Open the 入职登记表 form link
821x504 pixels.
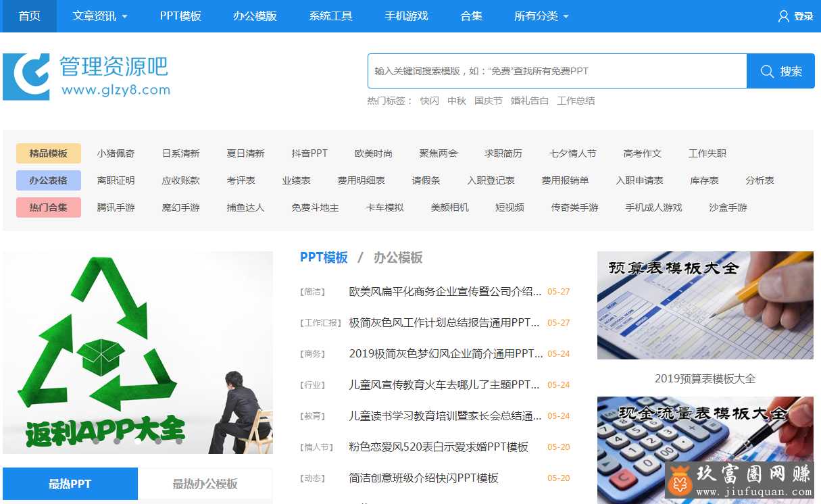(491, 180)
